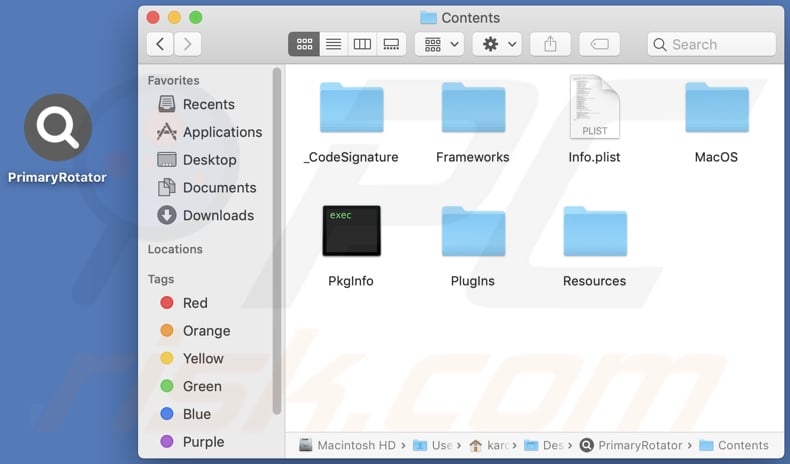Click the Share toolbar button
790x464 pixels.
(x=550, y=44)
